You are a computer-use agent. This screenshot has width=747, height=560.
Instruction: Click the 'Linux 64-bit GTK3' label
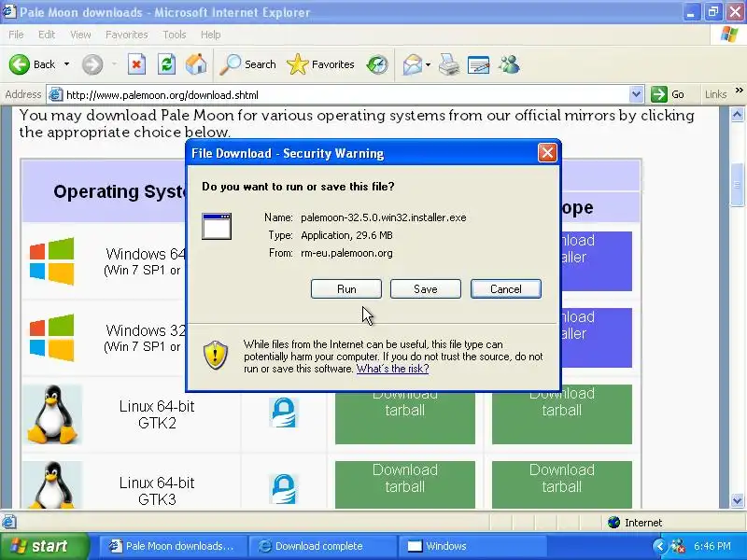click(x=157, y=491)
